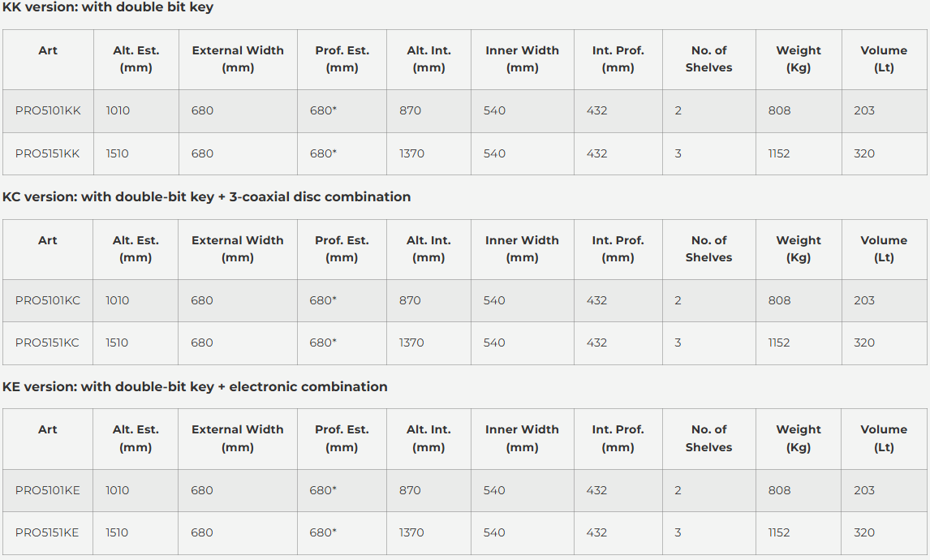Image resolution: width=930 pixels, height=560 pixels.
Task: Click the KE version electronic combination heading
Action: 195,387
